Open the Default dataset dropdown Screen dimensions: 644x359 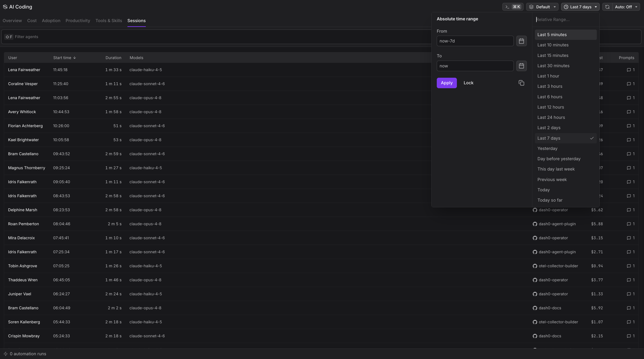(x=542, y=7)
